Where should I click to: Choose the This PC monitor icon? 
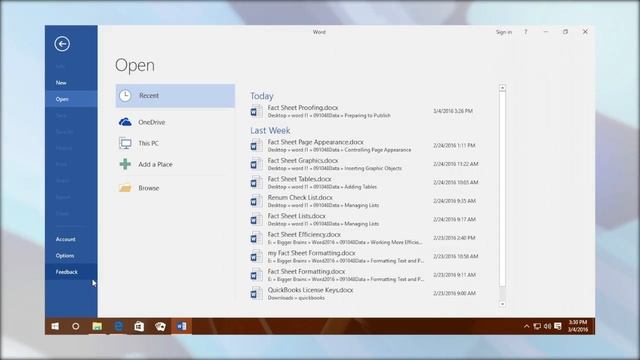[125, 143]
